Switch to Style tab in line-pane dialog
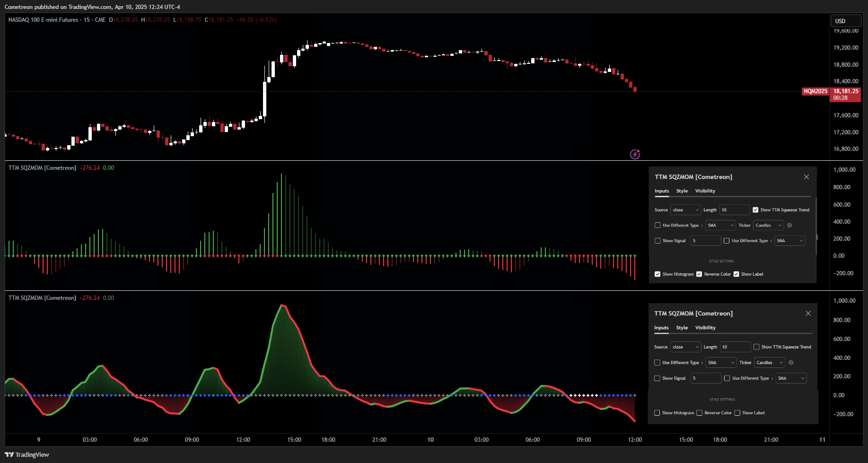The image size is (868, 463). [682, 328]
